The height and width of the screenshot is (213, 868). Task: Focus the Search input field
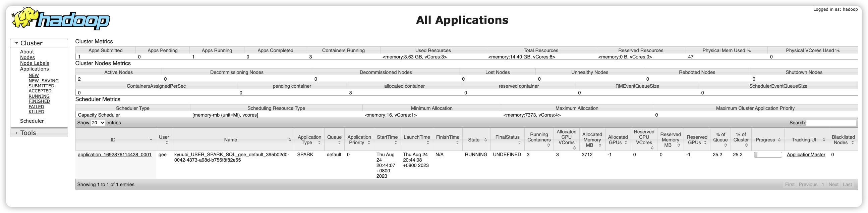[831, 123]
